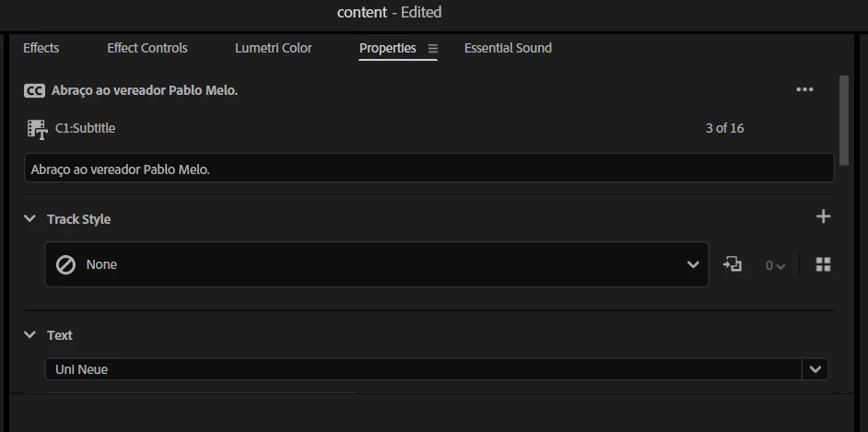Create new track style with plus icon
The height and width of the screenshot is (432, 868).
click(823, 216)
